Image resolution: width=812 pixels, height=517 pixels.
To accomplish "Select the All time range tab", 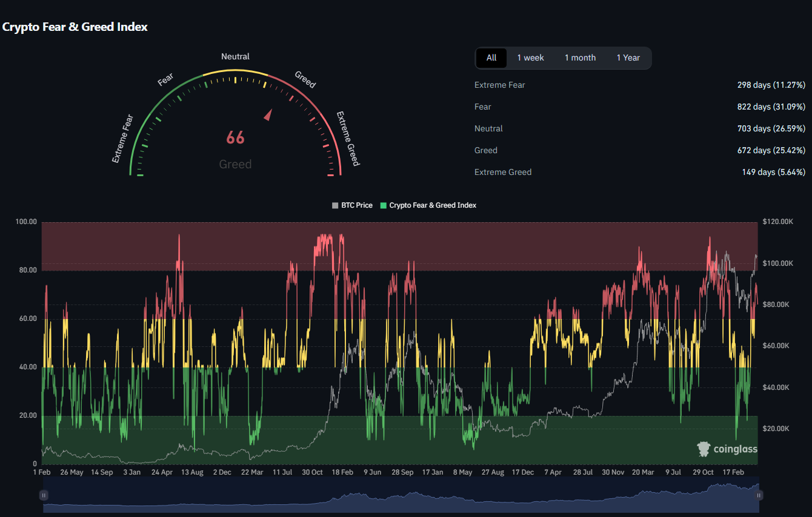I will point(491,58).
